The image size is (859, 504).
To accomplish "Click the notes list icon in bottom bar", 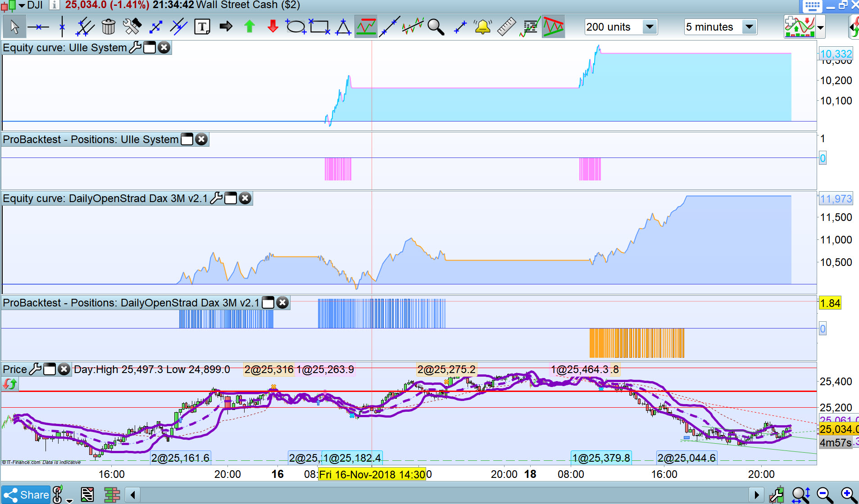I will coord(87,495).
